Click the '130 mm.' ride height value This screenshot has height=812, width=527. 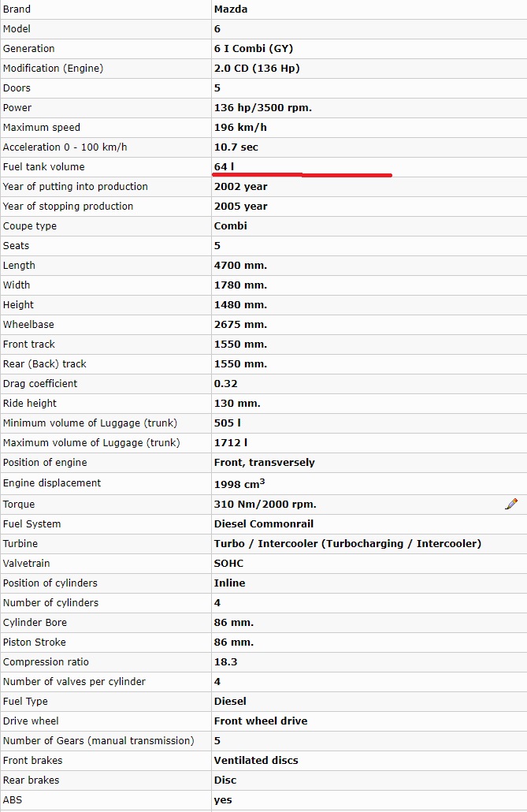(x=237, y=404)
